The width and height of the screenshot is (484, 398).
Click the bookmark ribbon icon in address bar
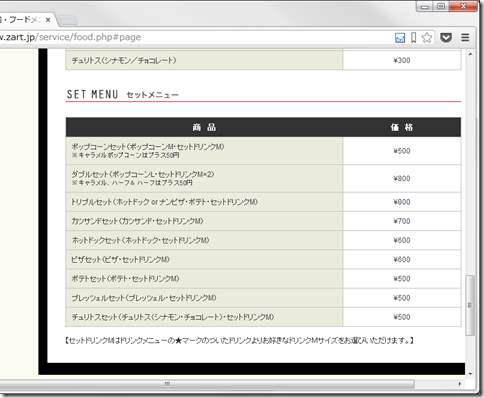tap(413, 38)
